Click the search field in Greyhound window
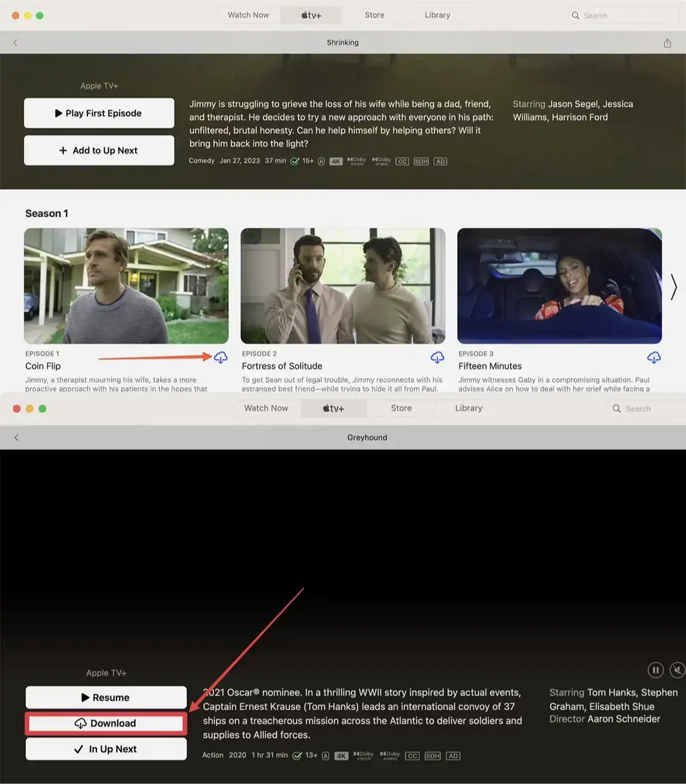Image resolution: width=686 pixels, height=784 pixels. (646, 408)
